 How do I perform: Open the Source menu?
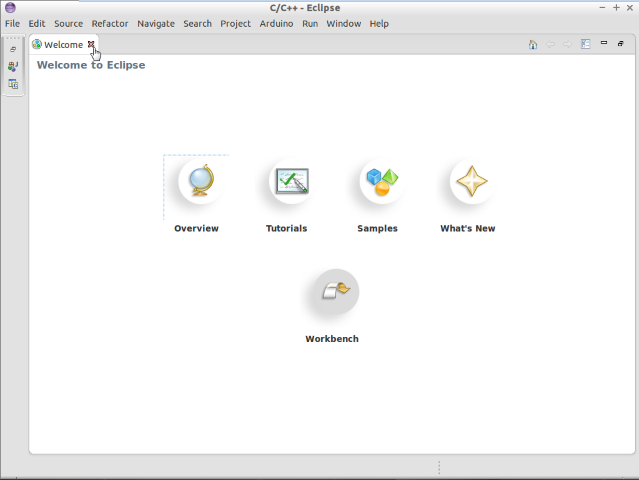point(68,24)
